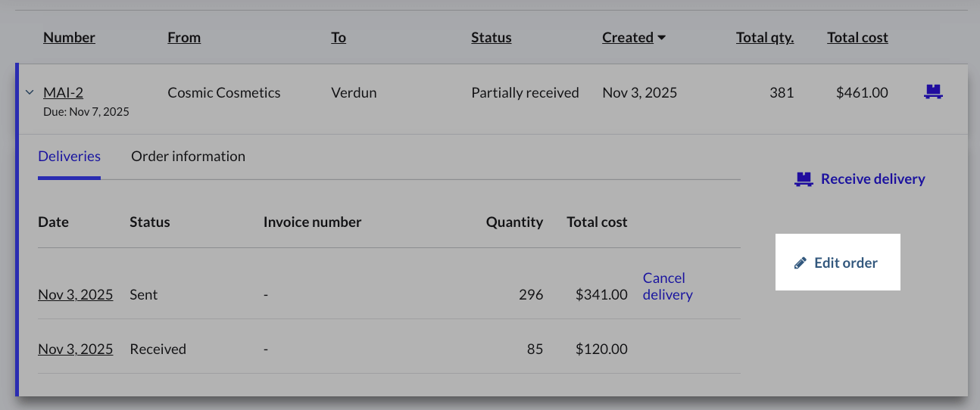Sort orders by From column

[x=184, y=38]
